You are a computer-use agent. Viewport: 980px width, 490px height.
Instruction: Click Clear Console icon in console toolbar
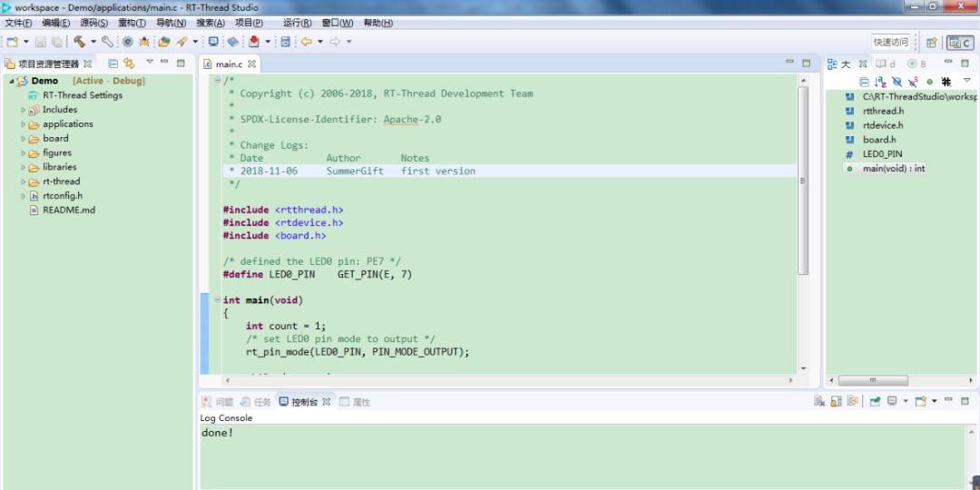[819, 401]
